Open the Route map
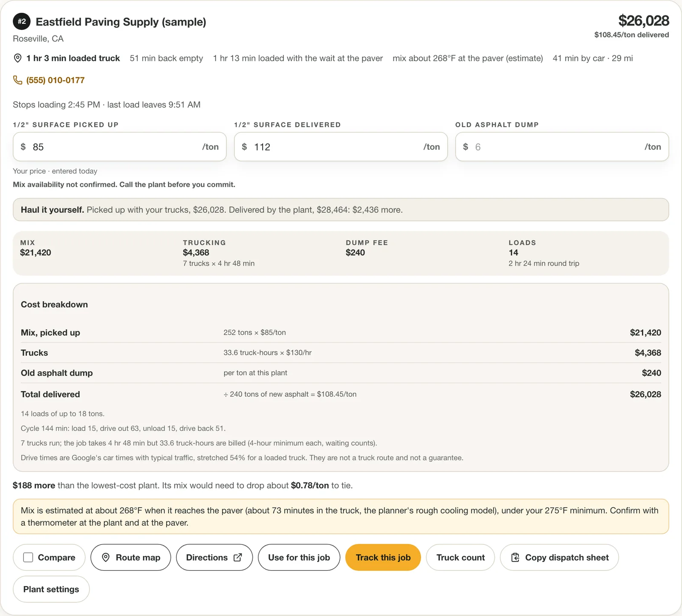Screen dimensions: 682x616 pos(131,557)
